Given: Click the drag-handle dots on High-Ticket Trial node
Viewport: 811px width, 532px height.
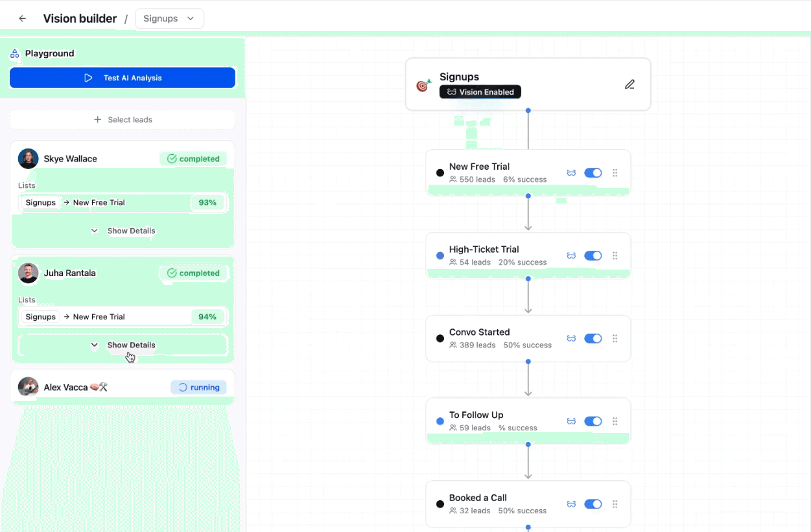Looking at the screenshot, I should (x=615, y=255).
